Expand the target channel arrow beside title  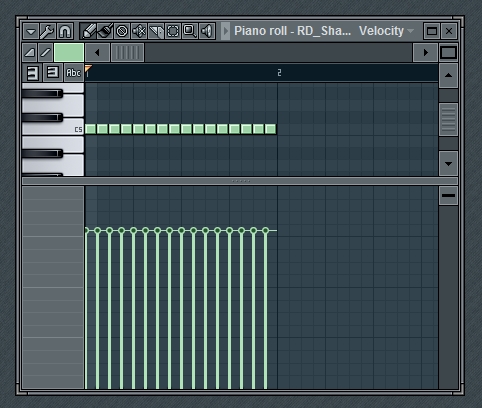click(226, 31)
